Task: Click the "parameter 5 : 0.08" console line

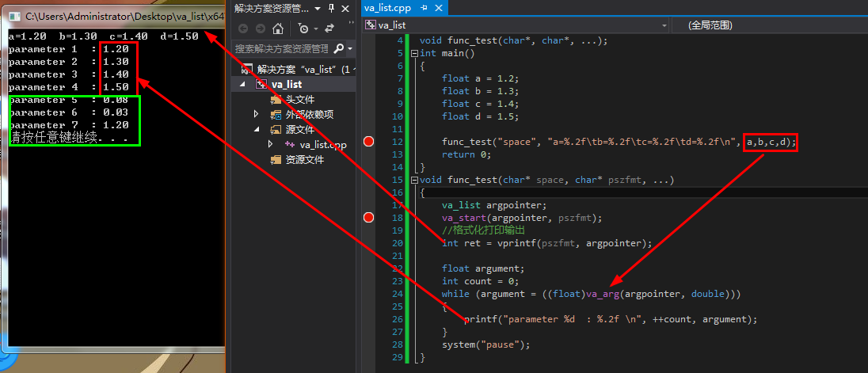Action: pos(69,100)
